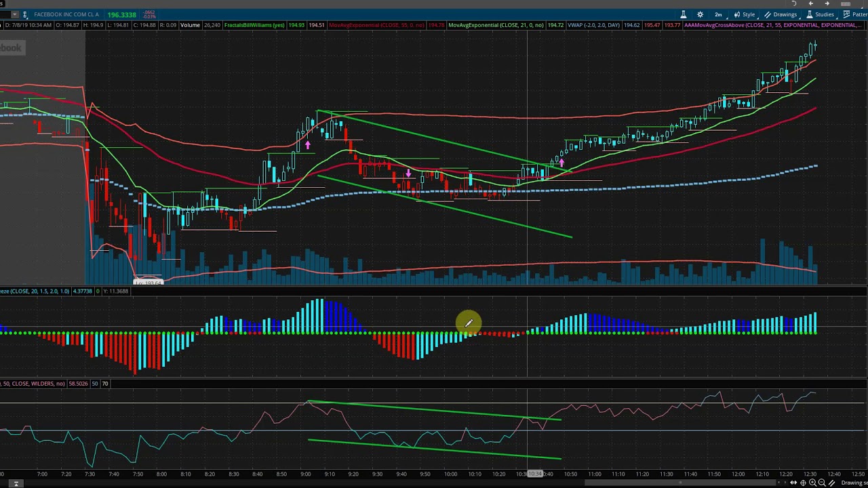Zoom out with the magnifier minus icon
The height and width of the screenshot is (488, 868).
[x=822, y=483]
